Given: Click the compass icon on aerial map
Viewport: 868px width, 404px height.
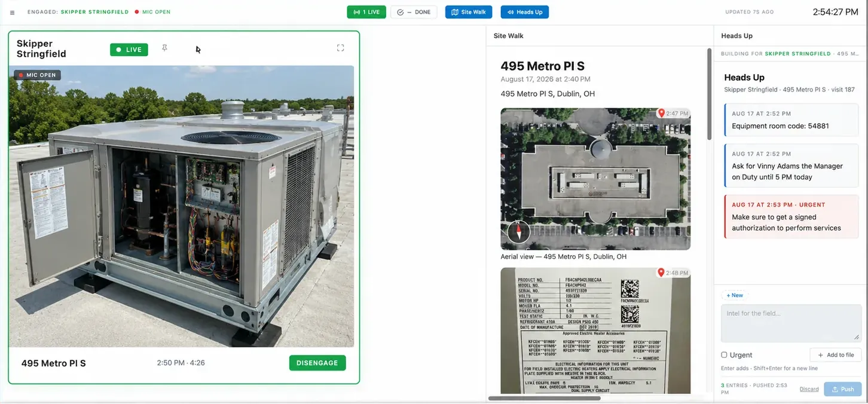Looking at the screenshot, I should pyautogui.click(x=518, y=231).
